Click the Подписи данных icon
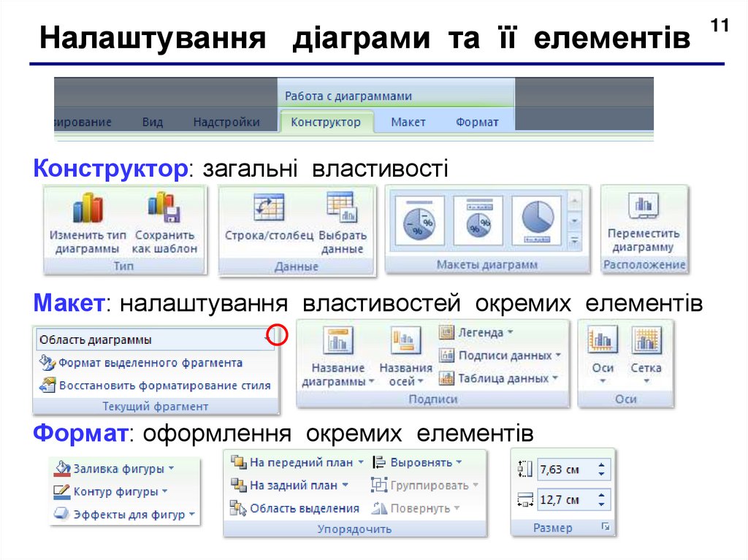 coord(446,355)
